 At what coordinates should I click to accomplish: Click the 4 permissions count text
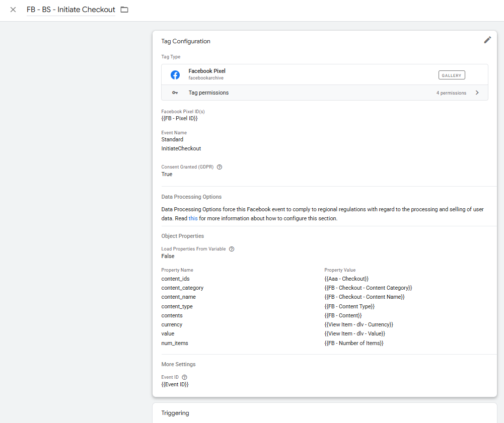[451, 93]
